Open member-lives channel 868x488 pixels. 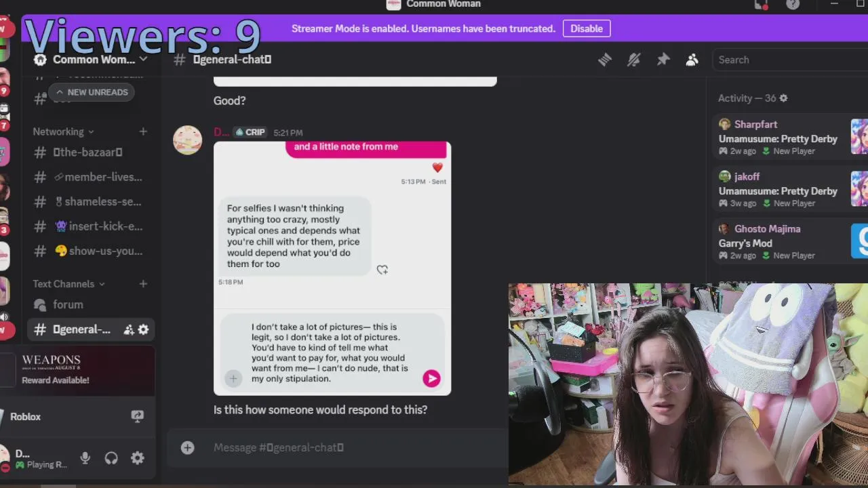click(91, 177)
